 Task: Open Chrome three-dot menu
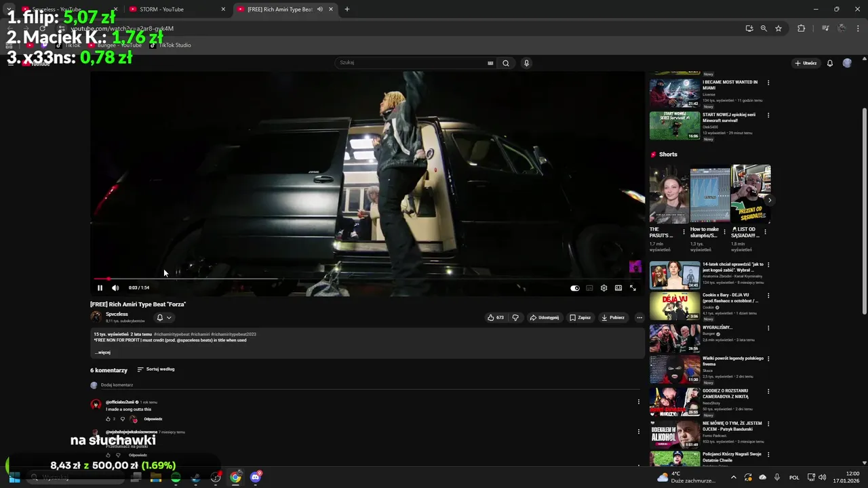point(859,28)
